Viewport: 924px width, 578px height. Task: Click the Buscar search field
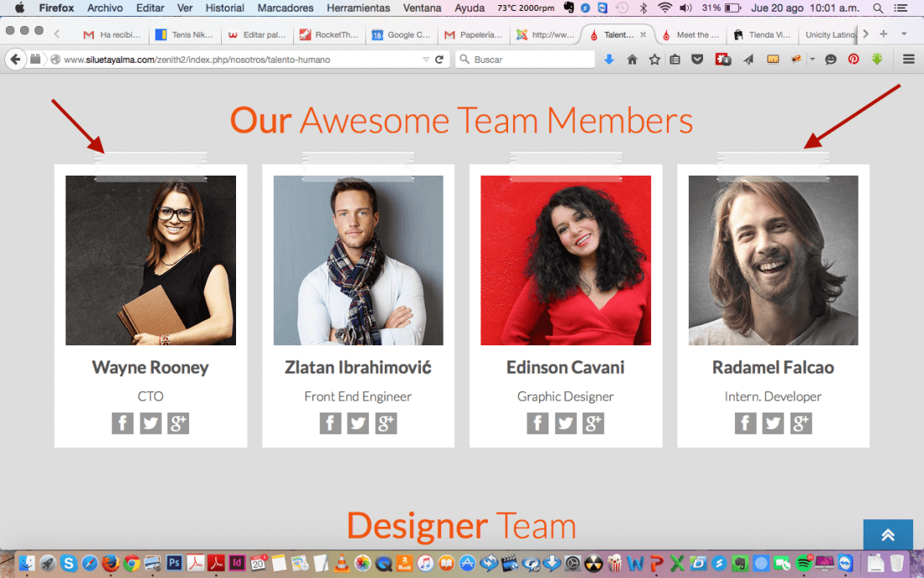(x=525, y=60)
